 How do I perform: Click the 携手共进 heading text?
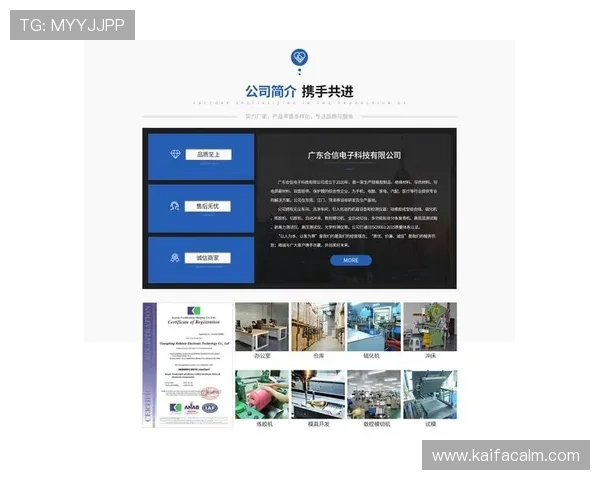click(328, 91)
